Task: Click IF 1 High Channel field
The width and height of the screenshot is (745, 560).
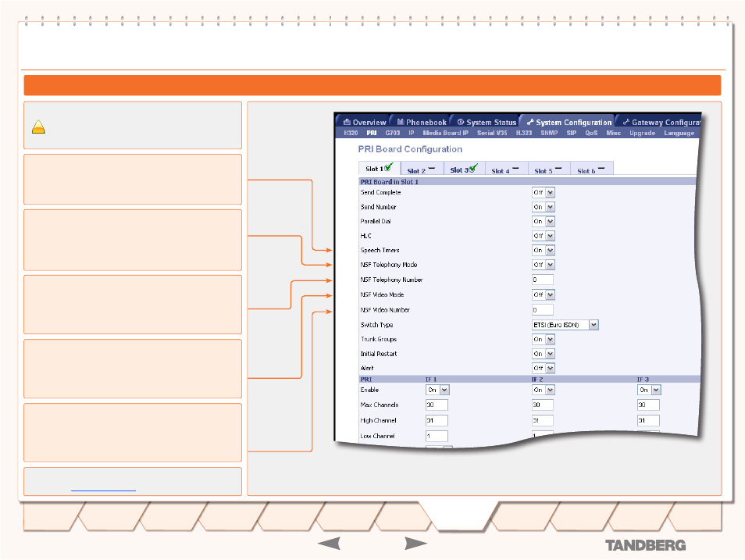Action: pyautogui.click(x=437, y=420)
